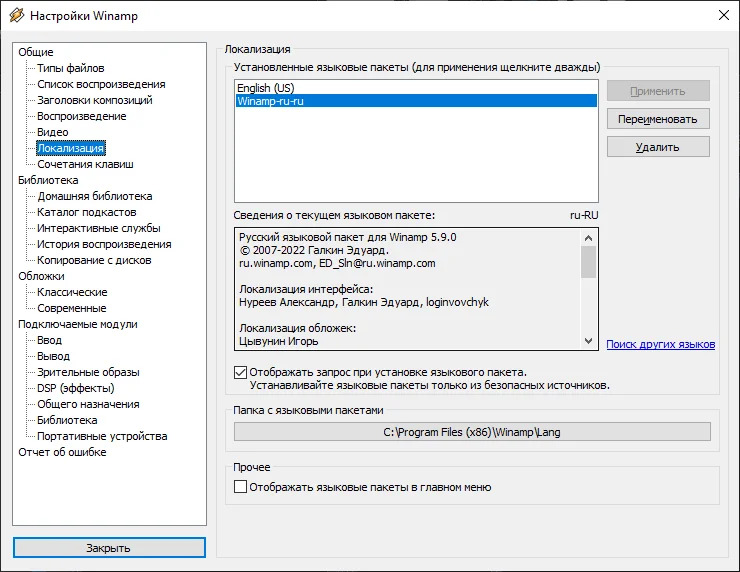Open the Отчет об ошибке page

point(62,452)
